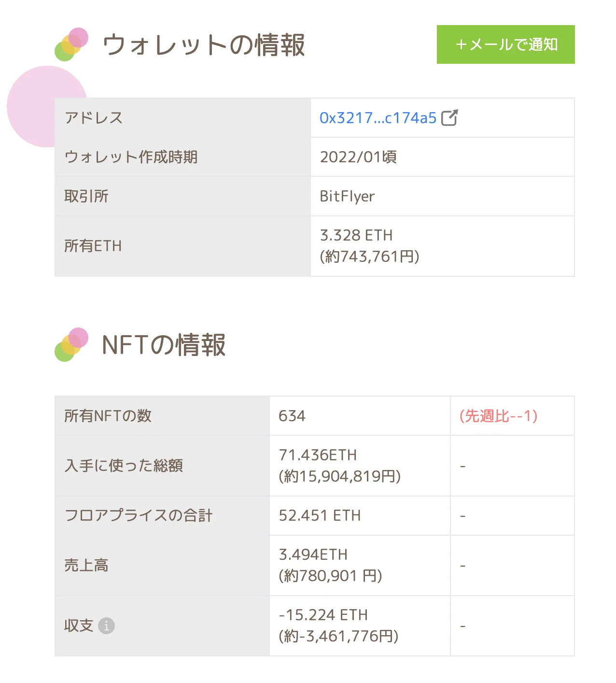
Task: Click the ウォレットの情報 heading
Action: pos(203,45)
